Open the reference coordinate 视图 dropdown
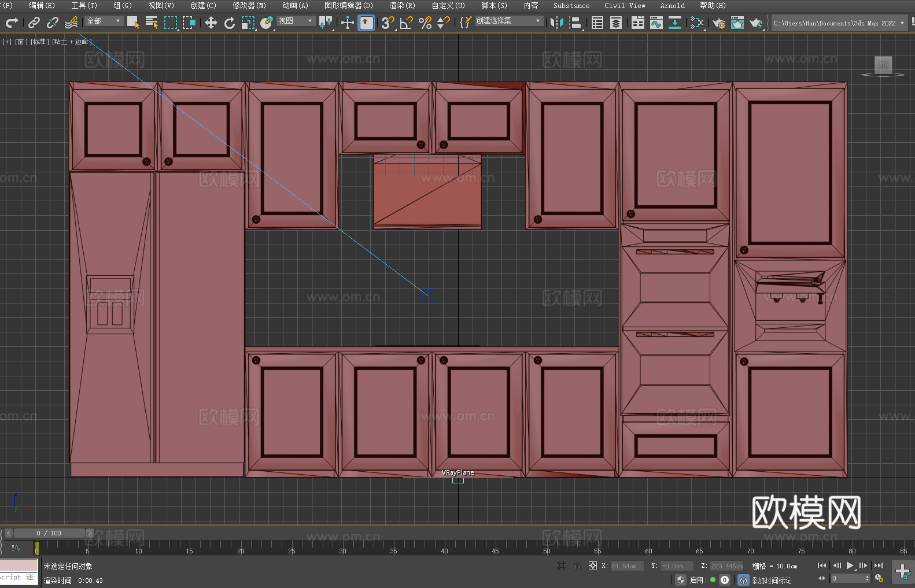This screenshot has width=915, height=588. coord(296,21)
